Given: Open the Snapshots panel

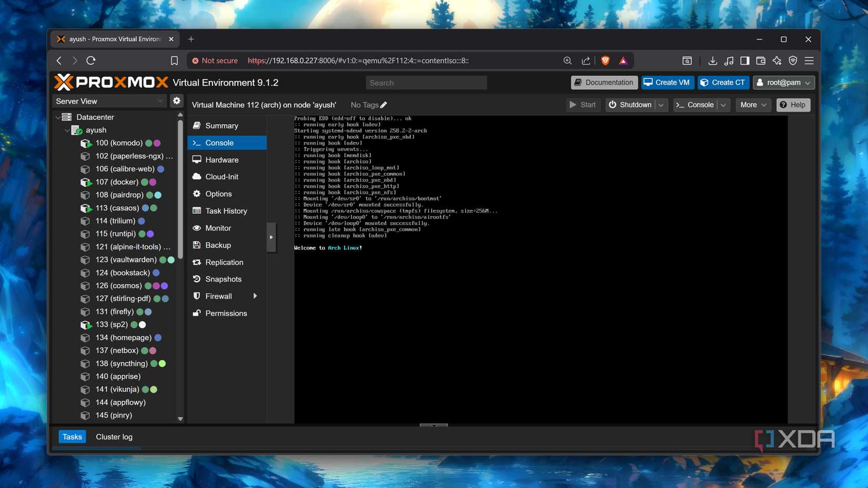Looking at the screenshot, I should point(223,279).
